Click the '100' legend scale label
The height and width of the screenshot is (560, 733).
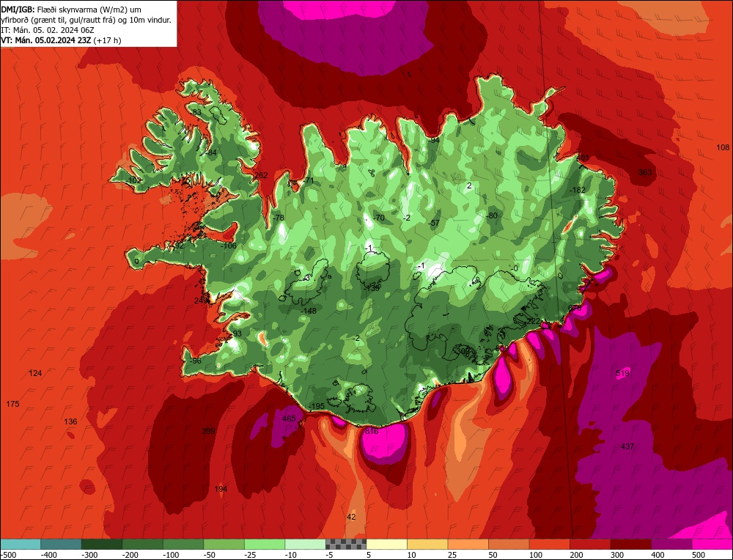click(x=536, y=555)
